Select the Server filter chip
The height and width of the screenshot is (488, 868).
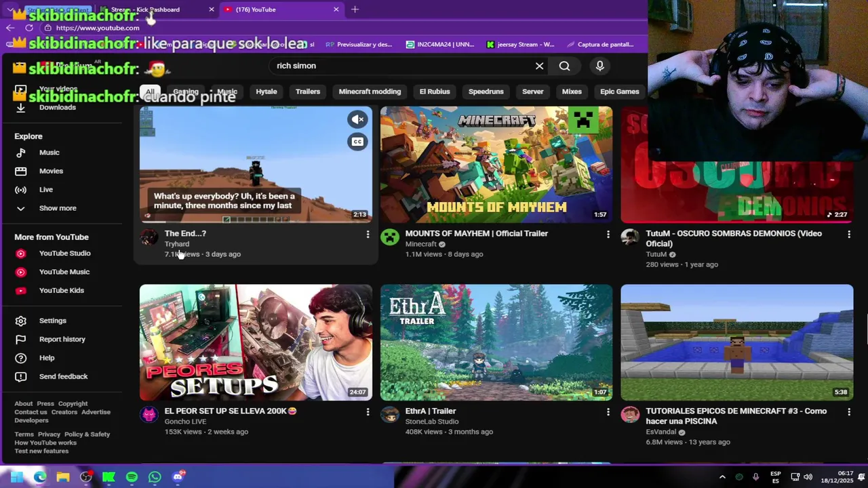coord(533,91)
